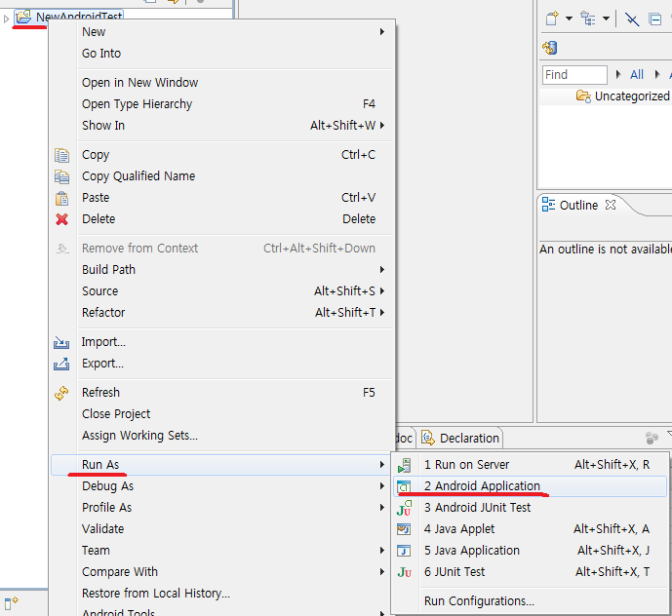Open the Source submenu
The width and height of the screenshot is (672, 616).
coord(222,290)
